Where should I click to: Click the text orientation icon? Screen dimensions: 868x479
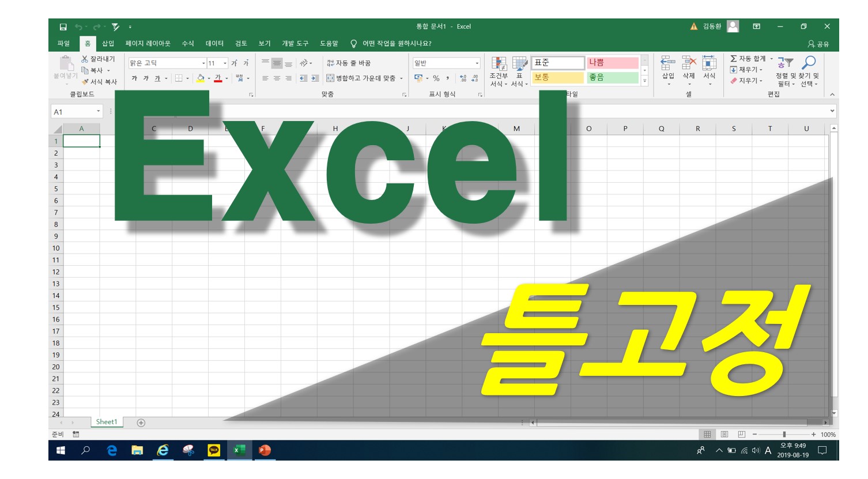click(x=304, y=63)
